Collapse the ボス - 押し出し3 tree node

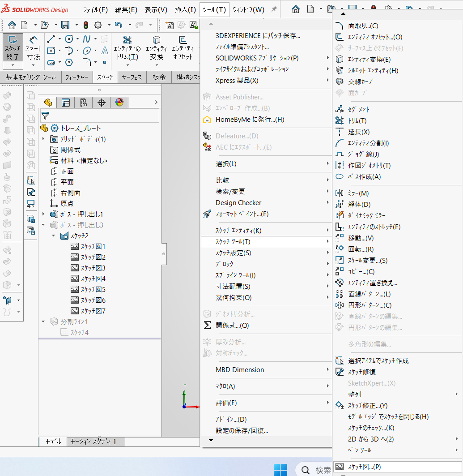click(43, 225)
